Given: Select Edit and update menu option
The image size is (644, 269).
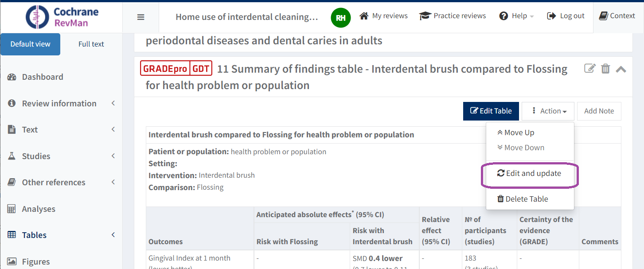Looking at the screenshot, I should tap(529, 173).
